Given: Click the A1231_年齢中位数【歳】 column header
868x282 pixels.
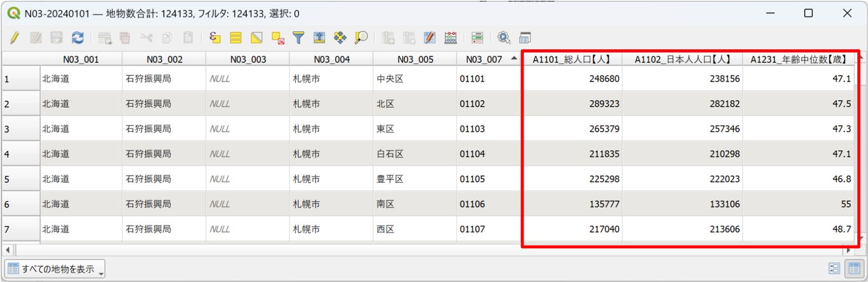Looking at the screenshot, I should 799,59.
